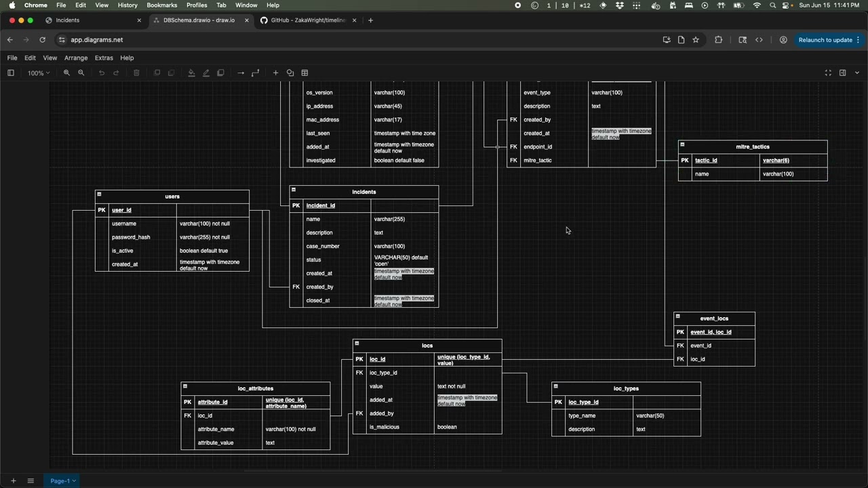868x488 pixels.
Task: Click the redo arrow icon
Action: click(116, 73)
